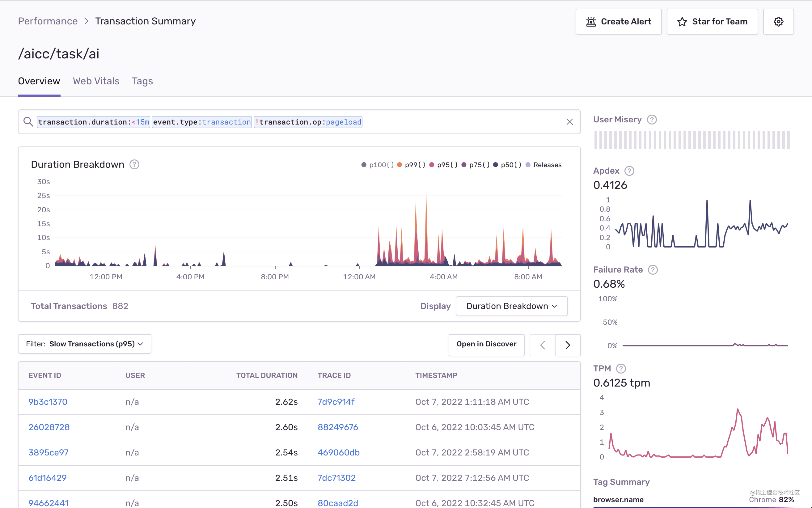Screen dimensions: 812x508
Task: Click event.type:transaction search token
Action: click(x=201, y=122)
